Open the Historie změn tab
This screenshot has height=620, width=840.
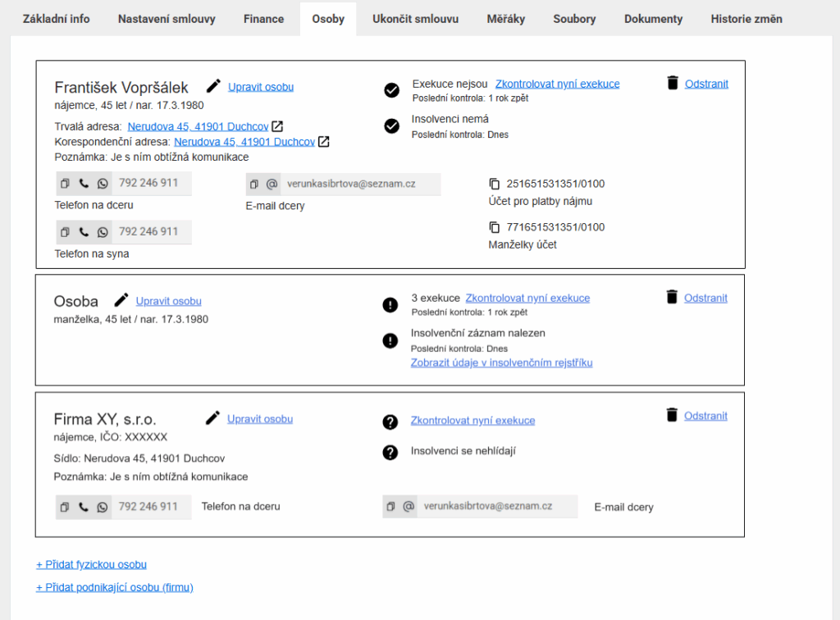click(746, 19)
